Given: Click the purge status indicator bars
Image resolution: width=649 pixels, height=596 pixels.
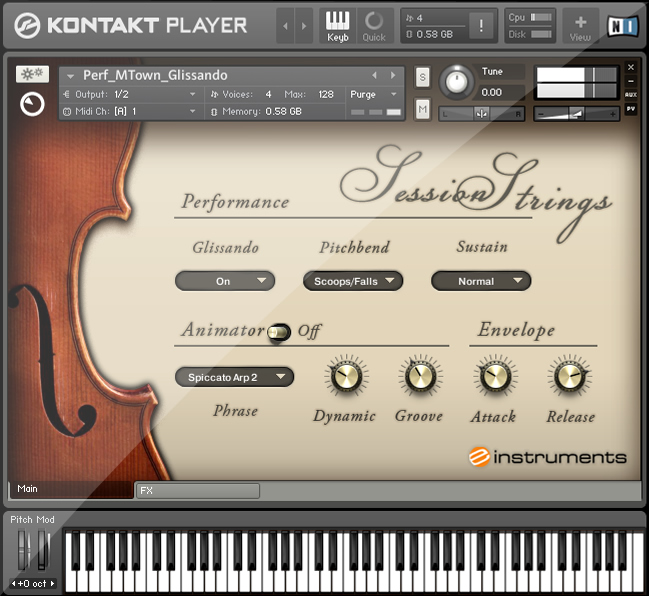Looking at the screenshot, I should (376, 112).
